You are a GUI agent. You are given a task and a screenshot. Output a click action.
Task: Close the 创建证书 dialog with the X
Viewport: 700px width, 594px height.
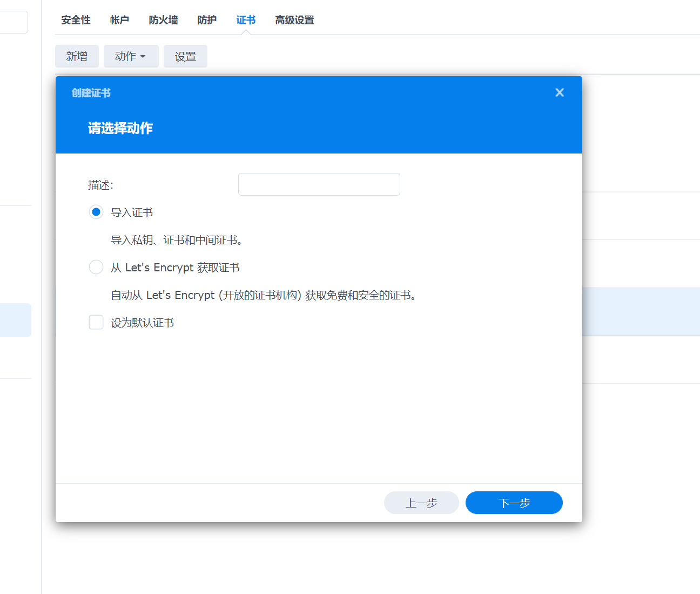click(560, 92)
